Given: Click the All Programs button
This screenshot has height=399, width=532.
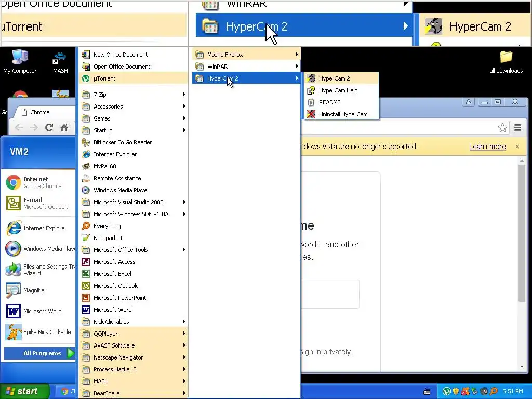Looking at the screenshot, I should point(39,353).
